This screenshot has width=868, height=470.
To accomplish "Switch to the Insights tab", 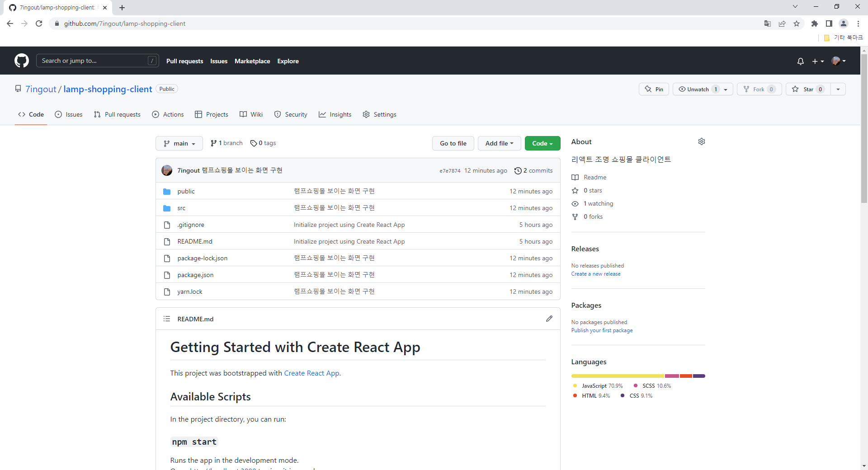I will point(335,114).
